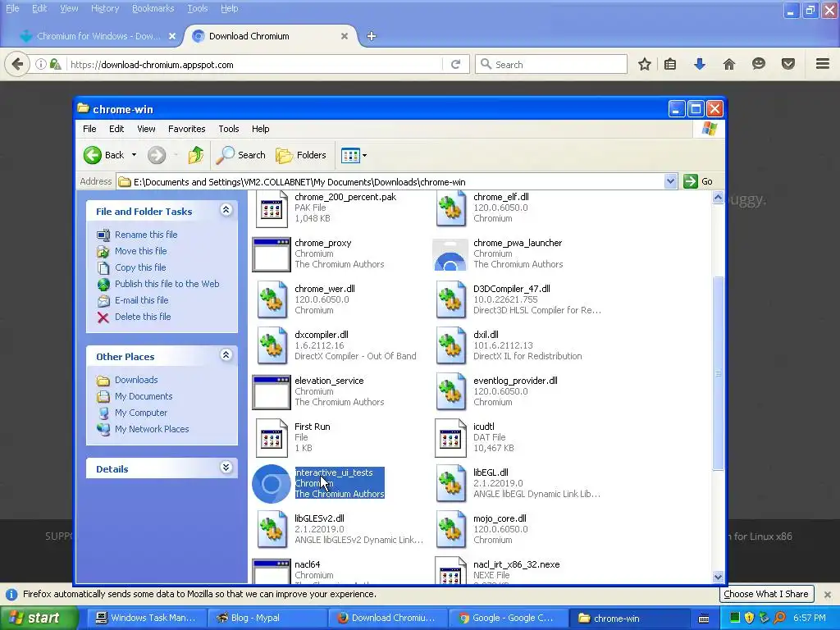Go to Firefox home page icon
The width and height of the screenshot is (840, 630).
click(729, 64)
